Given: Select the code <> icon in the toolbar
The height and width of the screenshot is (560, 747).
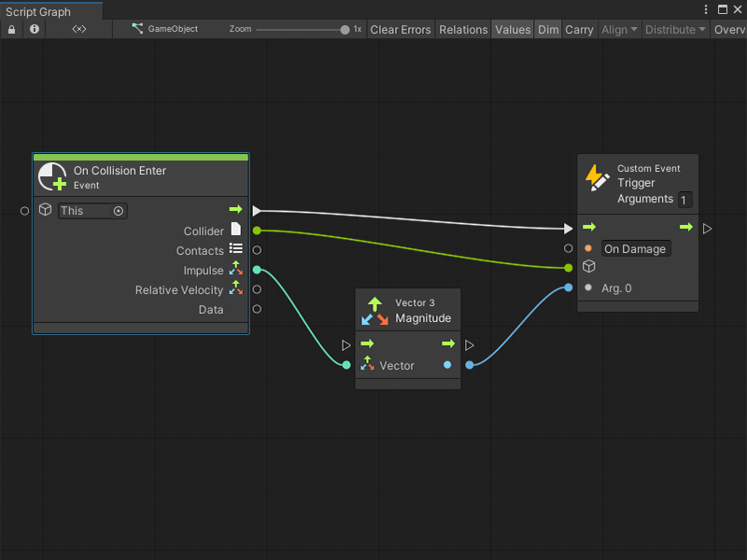Looking at the screenshot, I should [x=79, y=29].
